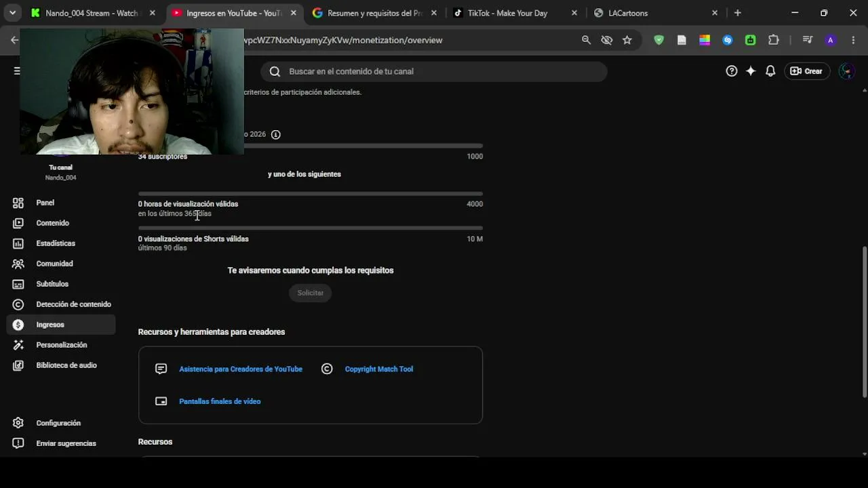This screenshot has height=488, width=868.
Task: Open the Crear create menu
Action: point(807,71)
